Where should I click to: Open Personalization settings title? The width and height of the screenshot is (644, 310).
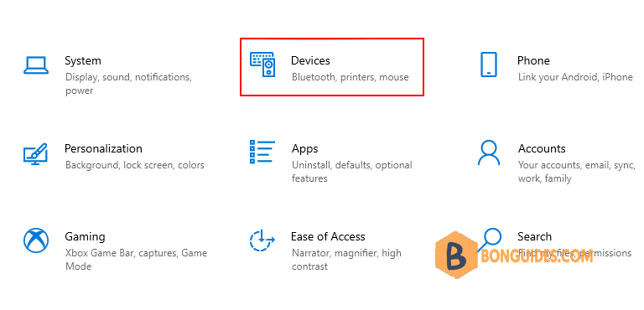[x=103, y=148]
